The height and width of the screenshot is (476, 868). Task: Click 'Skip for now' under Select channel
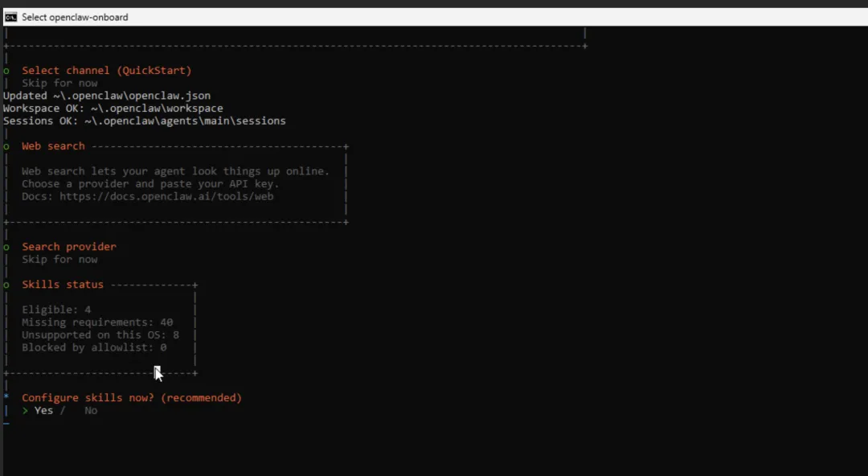59,83
